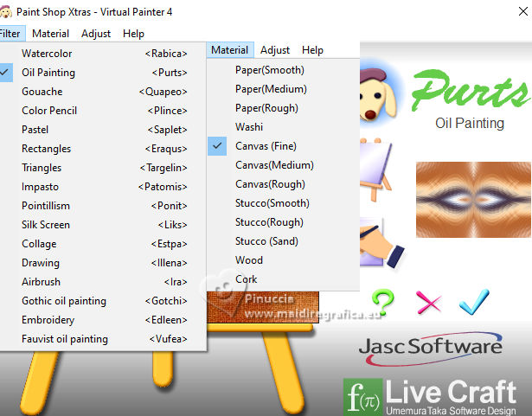Click the dog mascot icon beside Purts
The image size is (532, 416).
pos(378,94)
